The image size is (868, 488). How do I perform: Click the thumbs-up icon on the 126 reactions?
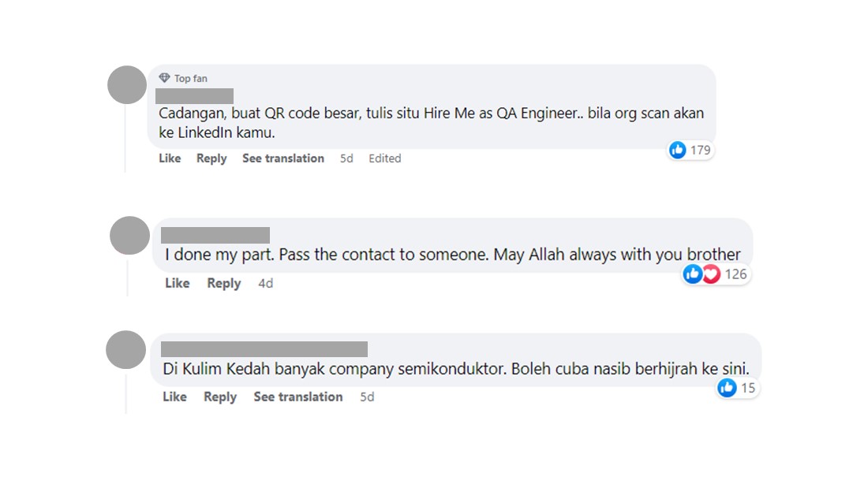click(693, 274)
